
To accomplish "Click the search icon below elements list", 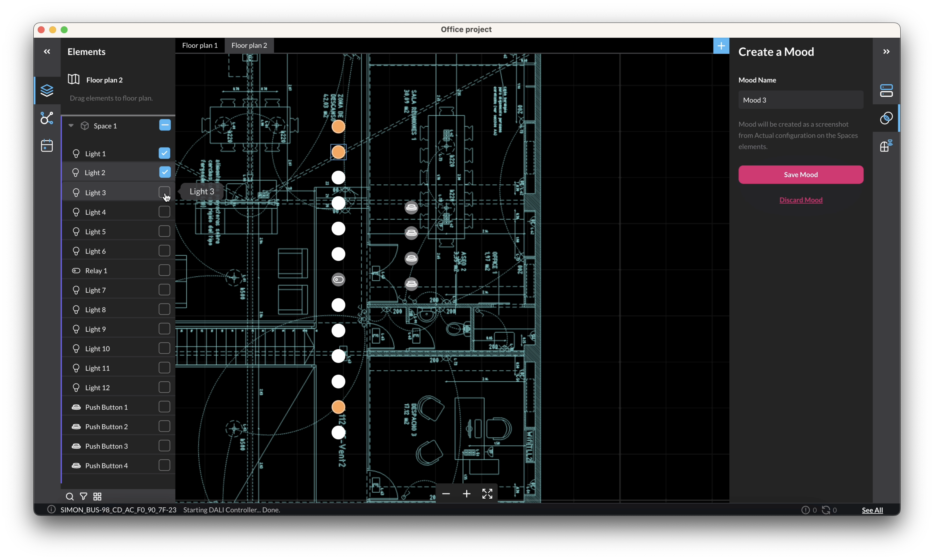I will [70, 496].
